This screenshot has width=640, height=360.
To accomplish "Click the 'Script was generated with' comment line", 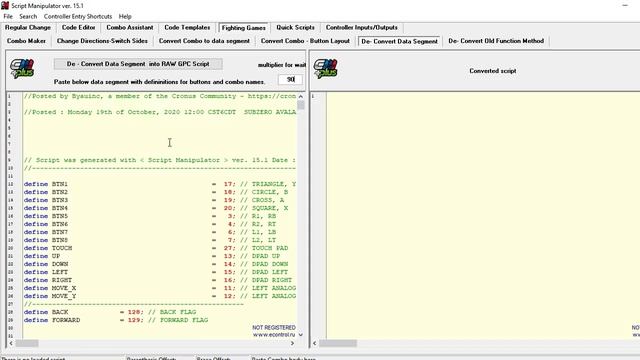I will coord(160,160).
